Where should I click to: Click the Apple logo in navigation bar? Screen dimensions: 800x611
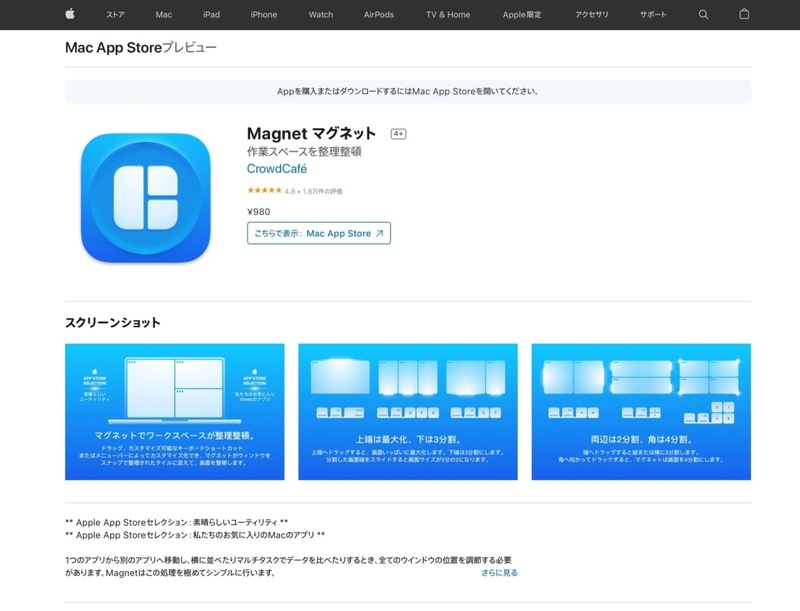[70, 14]
